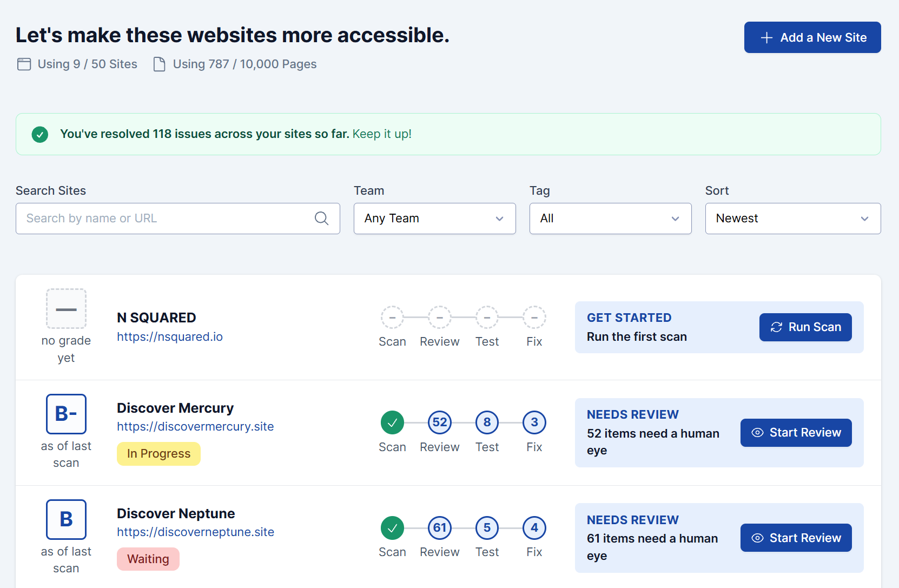
Task: Click Discover Neptune's NEEDS REVIEW heading
Action: click(633, 520)
